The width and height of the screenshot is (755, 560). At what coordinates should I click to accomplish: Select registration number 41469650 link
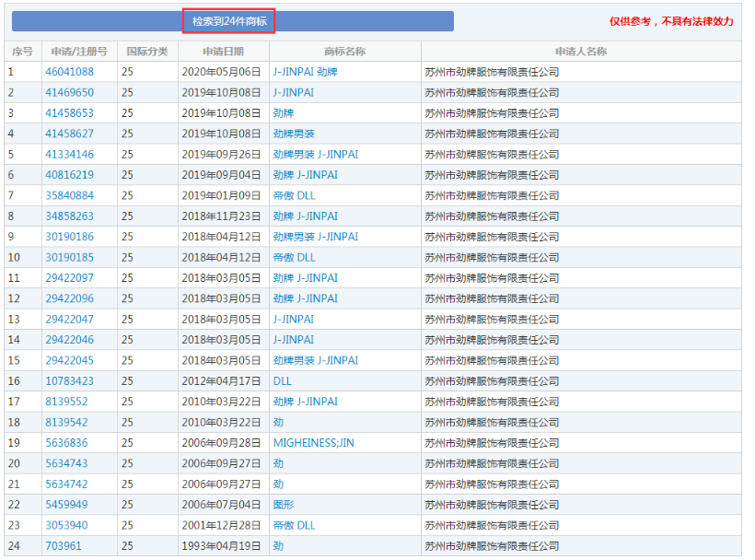coord(69,92)
